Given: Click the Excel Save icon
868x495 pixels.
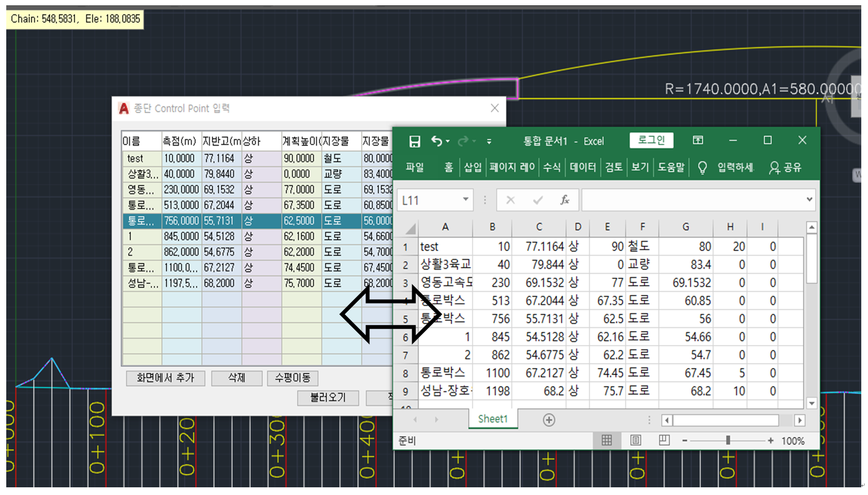Looking at the screenshot, I should click(414, 141).
